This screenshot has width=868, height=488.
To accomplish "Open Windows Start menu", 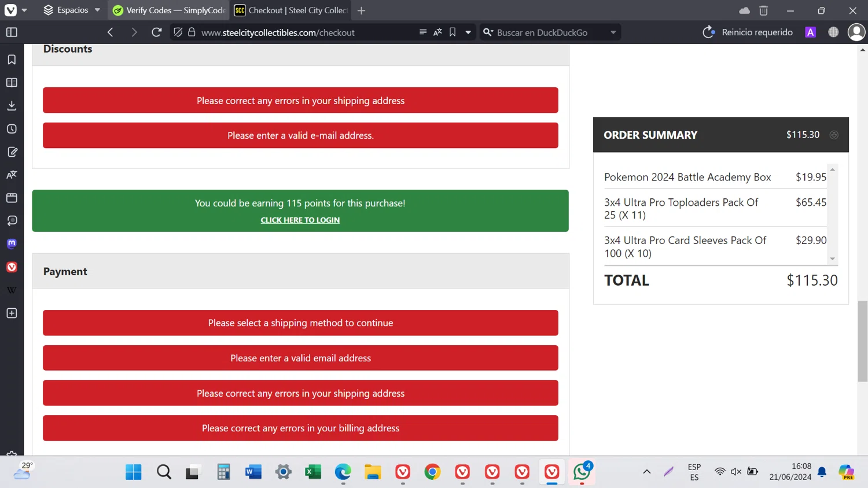I will 134,472.
